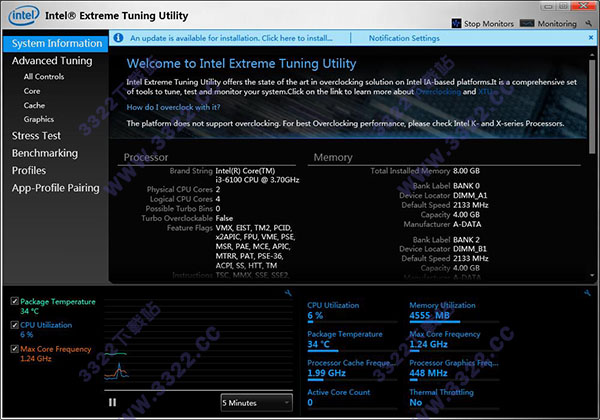Click the Manufacturer A-DATA value
Image resolution: width=600 pixels, height=420 pixels.
pos(467,225)
